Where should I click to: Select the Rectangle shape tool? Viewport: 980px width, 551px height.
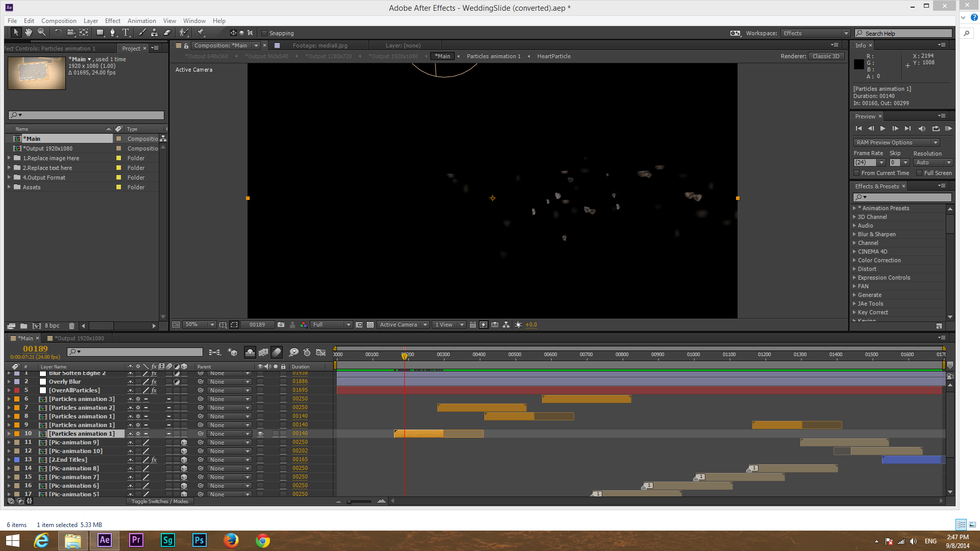(100, 33)
